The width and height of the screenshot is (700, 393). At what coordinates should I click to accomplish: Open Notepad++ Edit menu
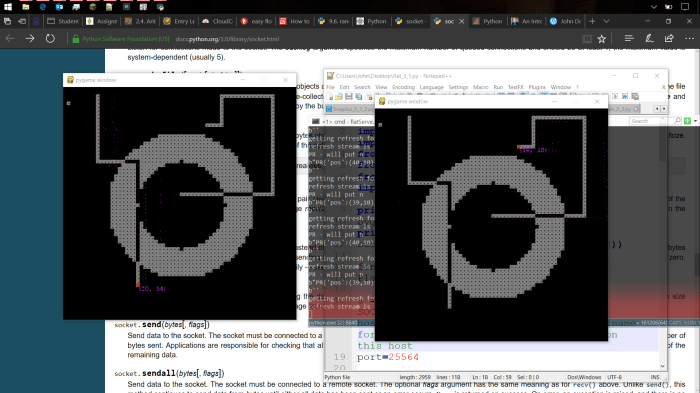[344, 87]
